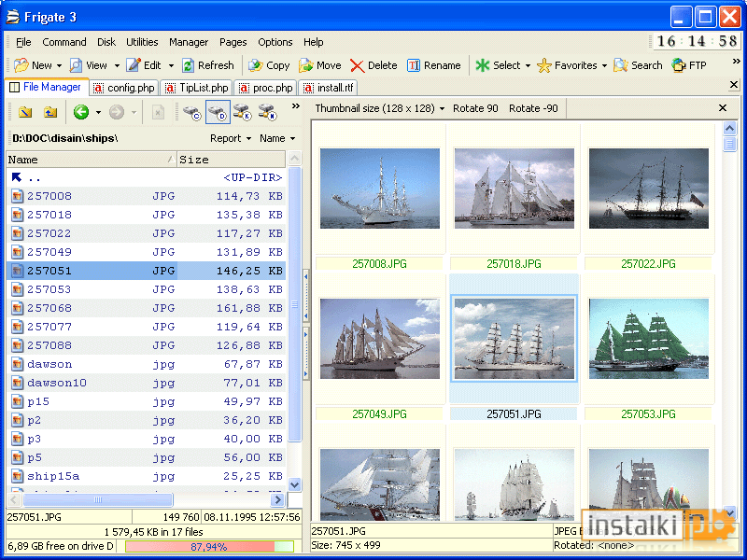
Task: Select the 257068 file row
Action: [x=147, y=308]
